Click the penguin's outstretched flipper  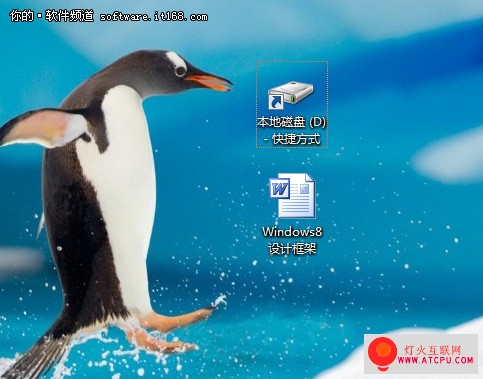[43, 128]
